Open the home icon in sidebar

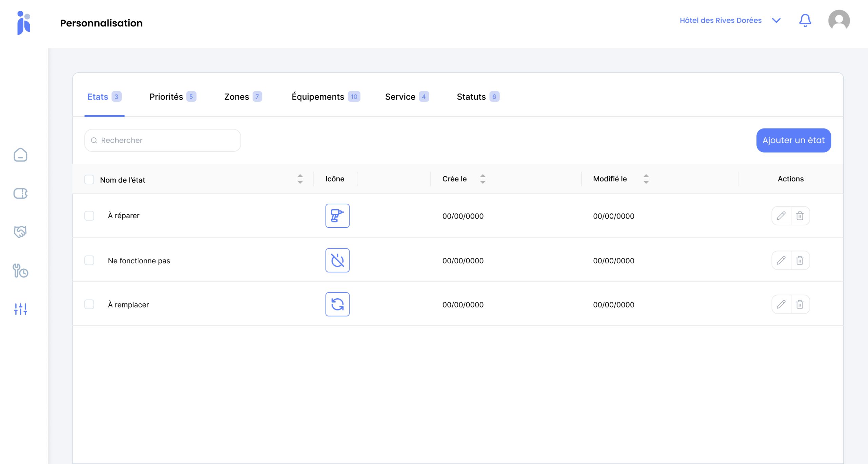pyautogui.click(x=20, y=155)
